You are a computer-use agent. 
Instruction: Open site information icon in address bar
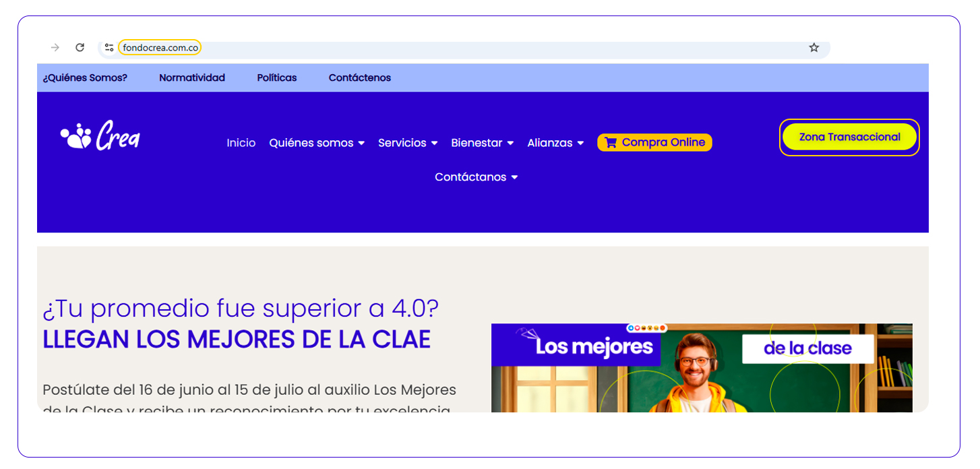[x=109, y=47]
